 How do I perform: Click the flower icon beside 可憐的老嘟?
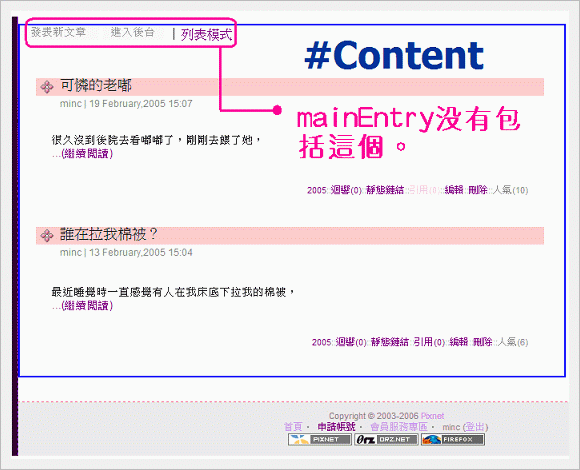coord(47,87)
